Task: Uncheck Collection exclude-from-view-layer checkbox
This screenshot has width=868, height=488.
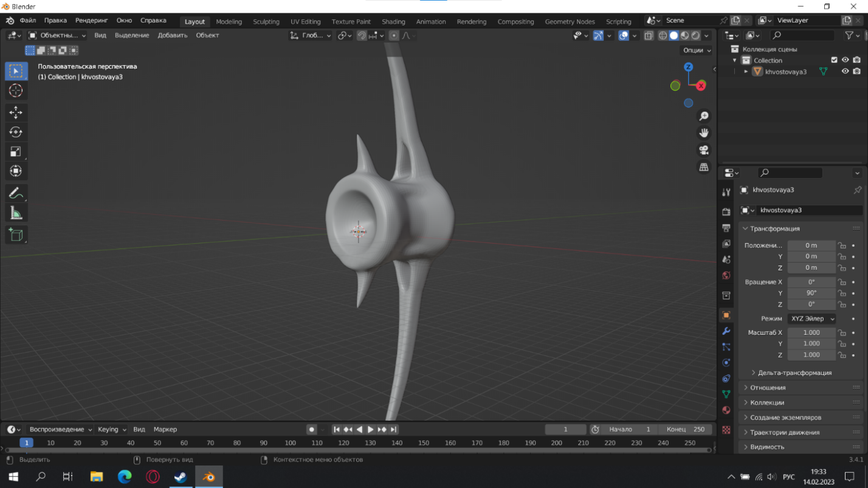Action: click(834, 60)
